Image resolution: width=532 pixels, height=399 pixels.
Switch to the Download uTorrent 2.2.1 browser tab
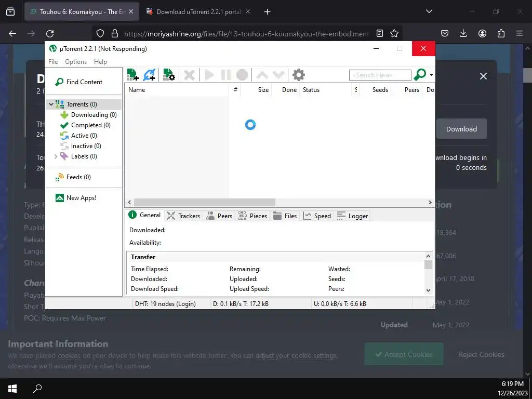pos(199,12)
